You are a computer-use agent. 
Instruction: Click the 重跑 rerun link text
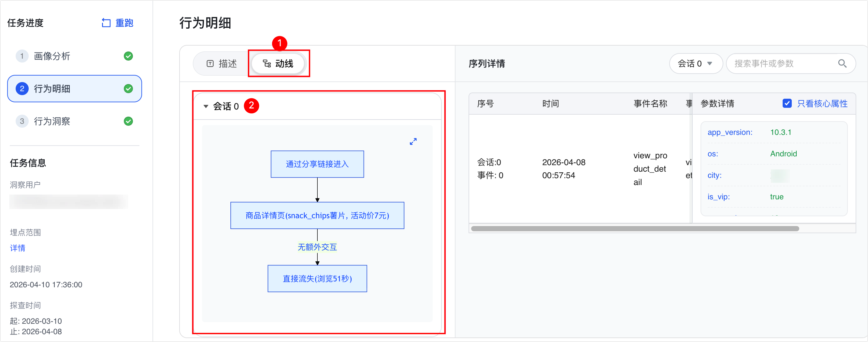click(x=124, y=23)
